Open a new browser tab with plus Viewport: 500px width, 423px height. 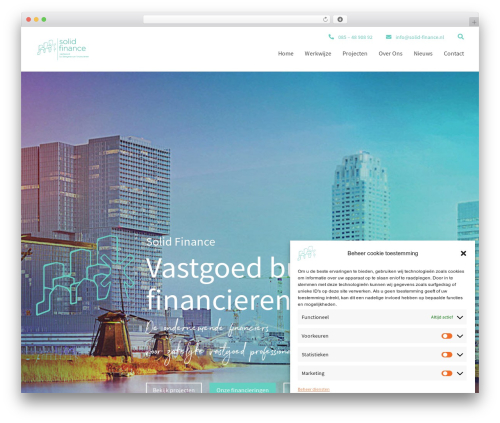click(x=474, y=22)
